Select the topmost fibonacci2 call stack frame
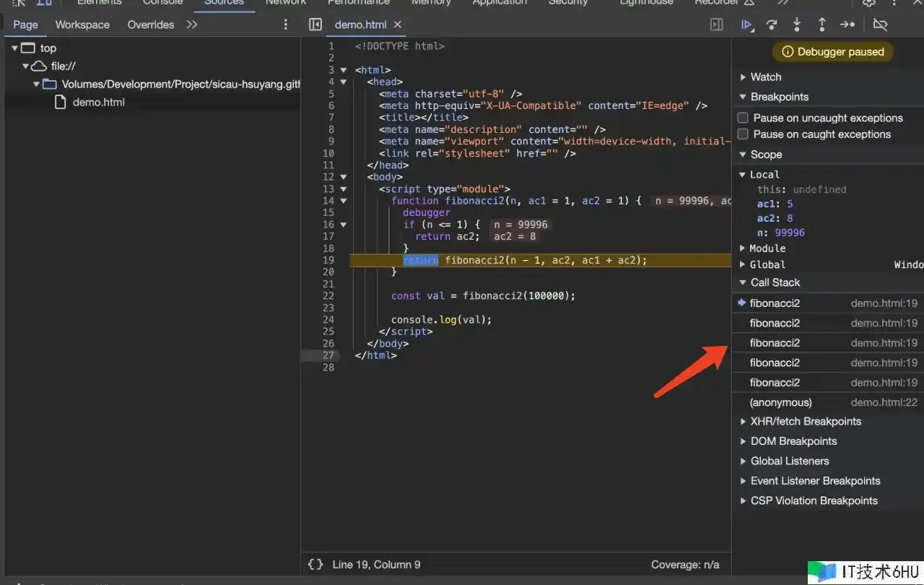 tap(828, 303)
